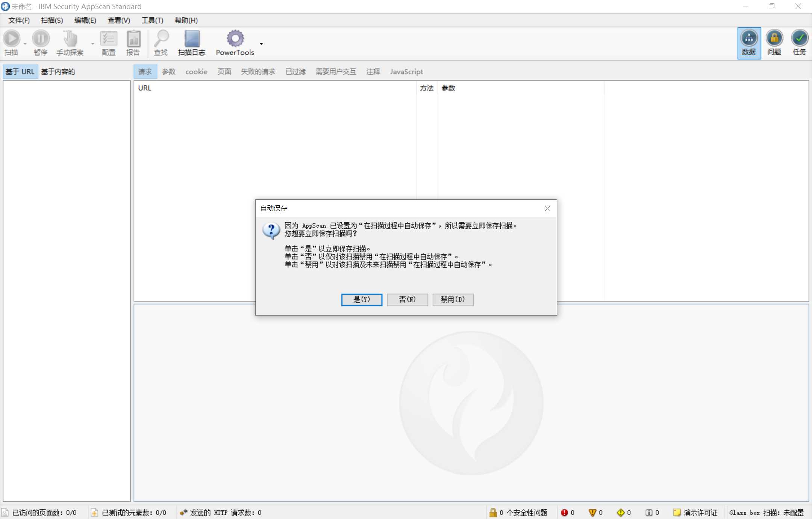
Task: Close the auto-save (自动保存) dialog
Action: click(547, 208)
